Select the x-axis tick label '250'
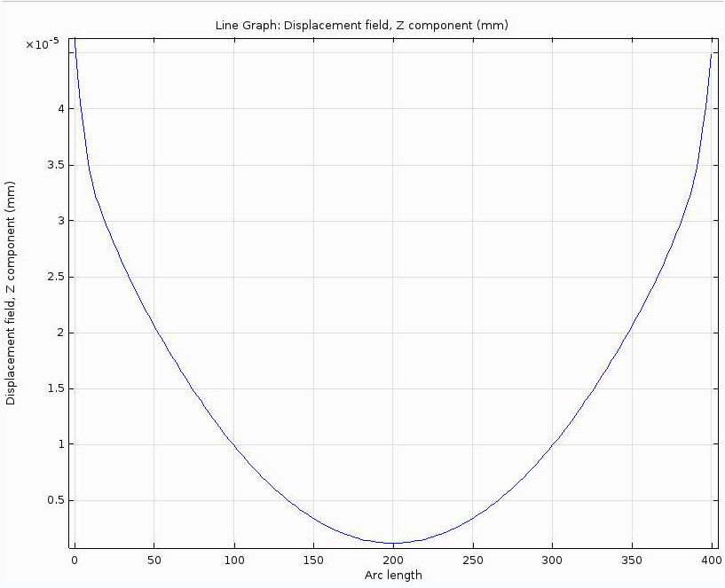The height and width of the screenshot is (588, 725). (x=473, y=561)
